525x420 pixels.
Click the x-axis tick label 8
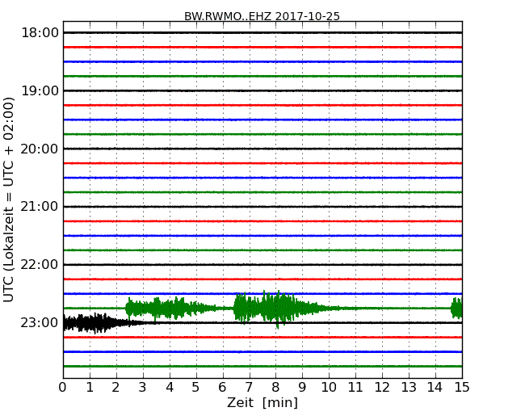[276, 387]
